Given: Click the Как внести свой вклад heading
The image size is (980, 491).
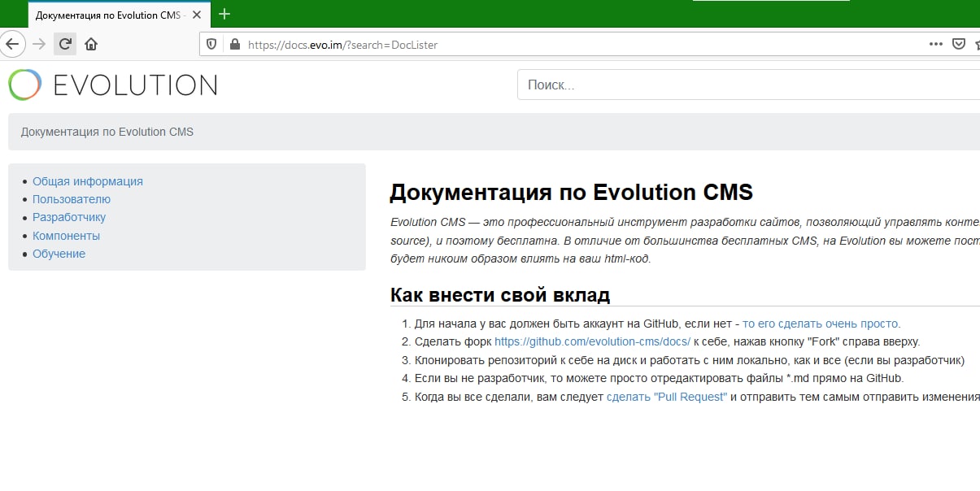Looking at the screenshot, I should tap(500, 294).
